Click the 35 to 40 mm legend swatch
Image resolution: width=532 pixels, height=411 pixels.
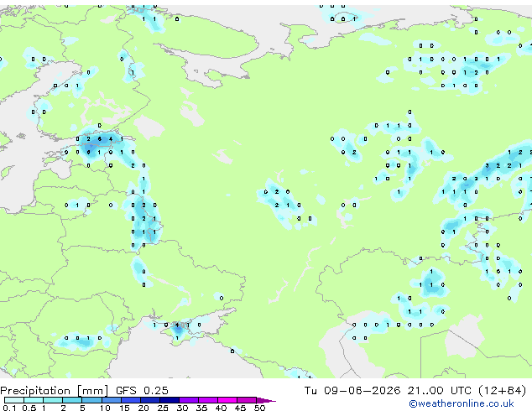pyautogui.click(x=208, y=400)
